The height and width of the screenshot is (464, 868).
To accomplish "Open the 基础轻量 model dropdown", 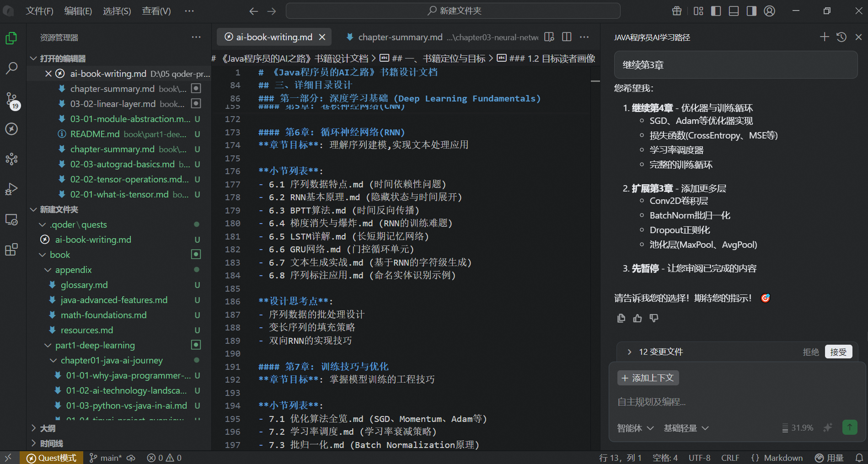I will [x=686, y=428].
